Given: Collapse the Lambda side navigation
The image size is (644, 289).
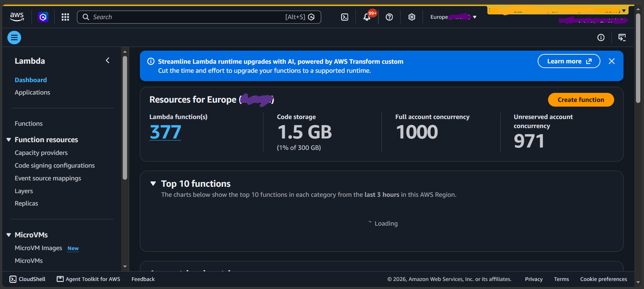Looking at the screenshot, I should [108, 60].
